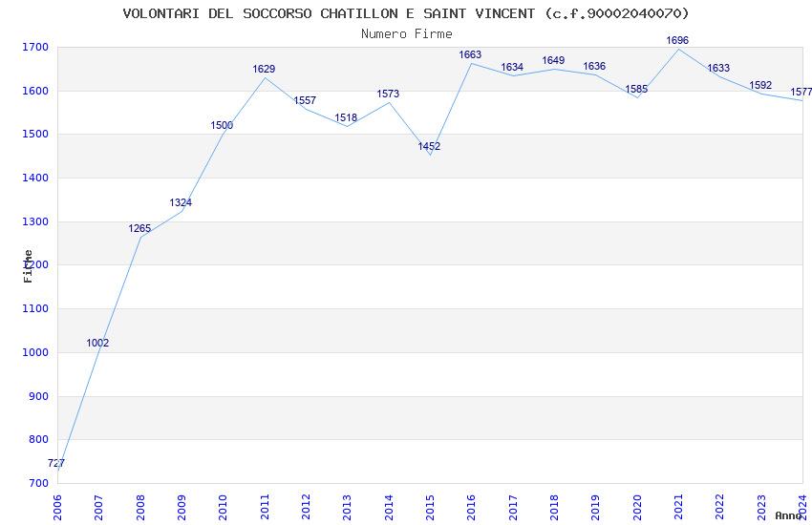
Task: Click the 1649 data label for 2018
Action: point(553,60)
